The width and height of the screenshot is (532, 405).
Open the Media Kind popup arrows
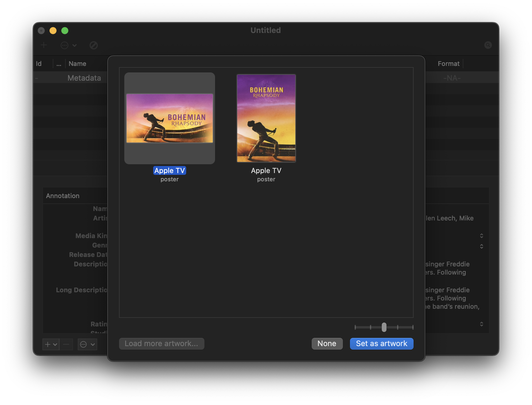pos(482,236)
